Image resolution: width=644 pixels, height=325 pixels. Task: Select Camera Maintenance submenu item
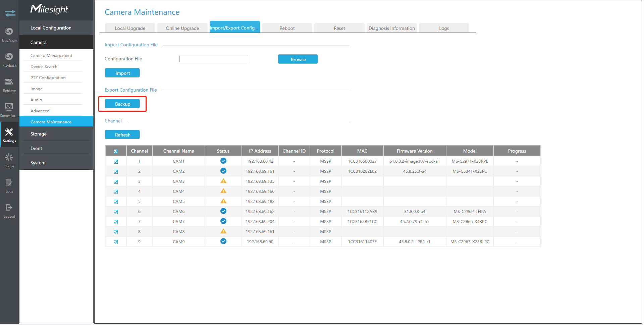point(56,122)
